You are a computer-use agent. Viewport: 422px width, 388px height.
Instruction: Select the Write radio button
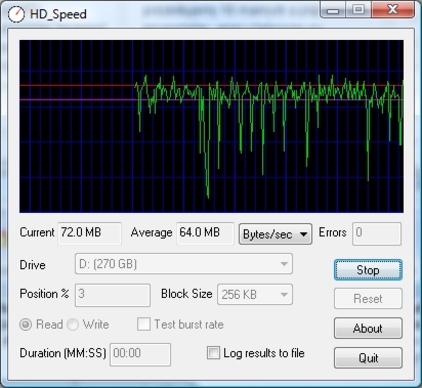point(73,324)
